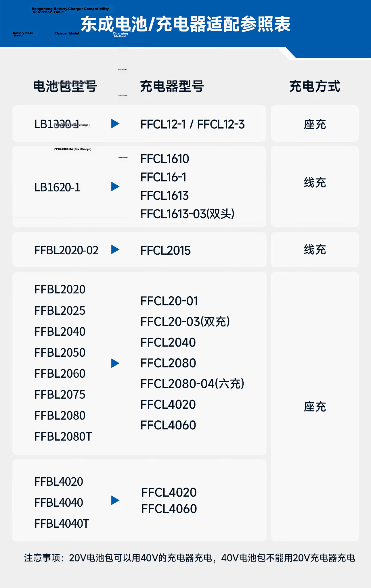This screenshot has height=588, width=371.
Task: Select battery model FFBL4040T
Action: [62, 524]
